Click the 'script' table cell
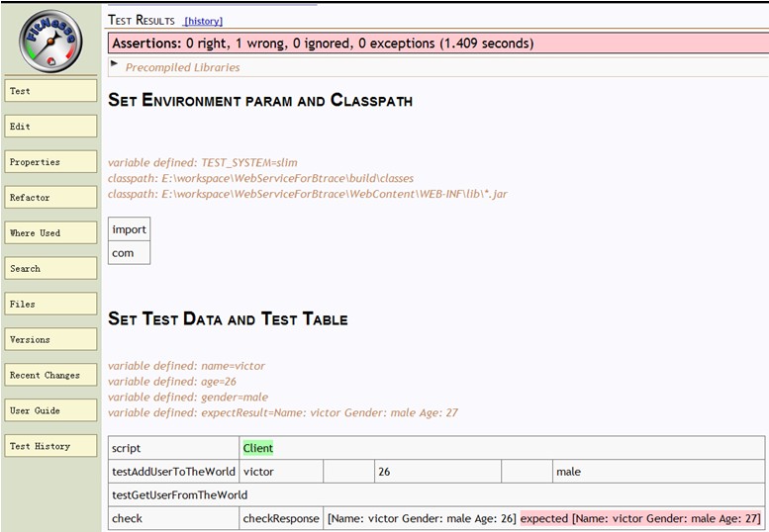The height and width of the screenshot is (532, 769). (x=173, y=448)
